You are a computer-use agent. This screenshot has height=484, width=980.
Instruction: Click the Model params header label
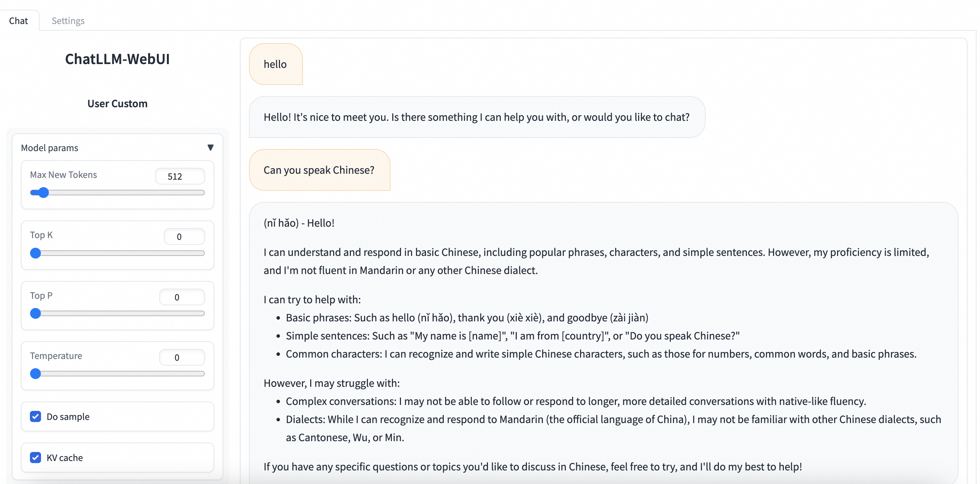[x=49, y=148]
